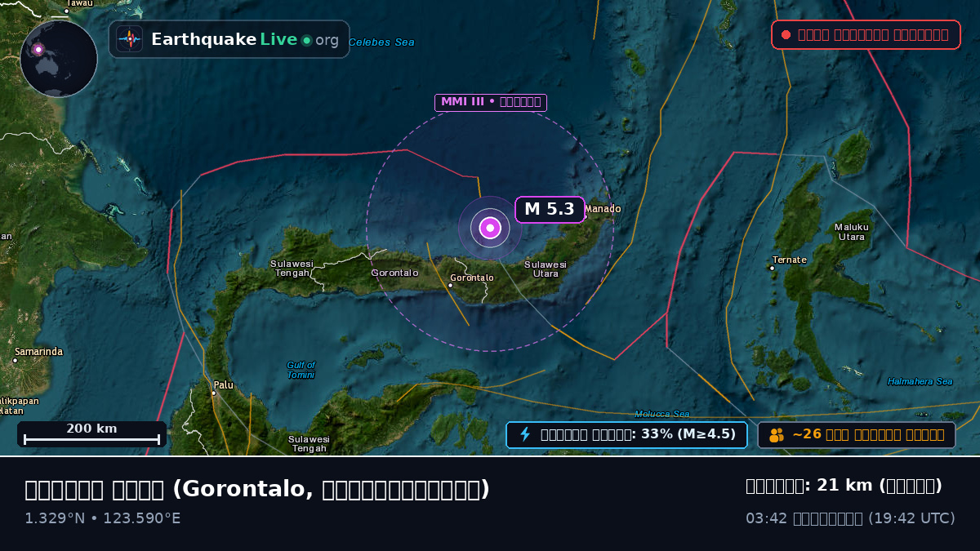Image resolution: width=980 pixels, height=551 pixels.
Task: Select the magenta epicenter marker
Action: point(490,228)
